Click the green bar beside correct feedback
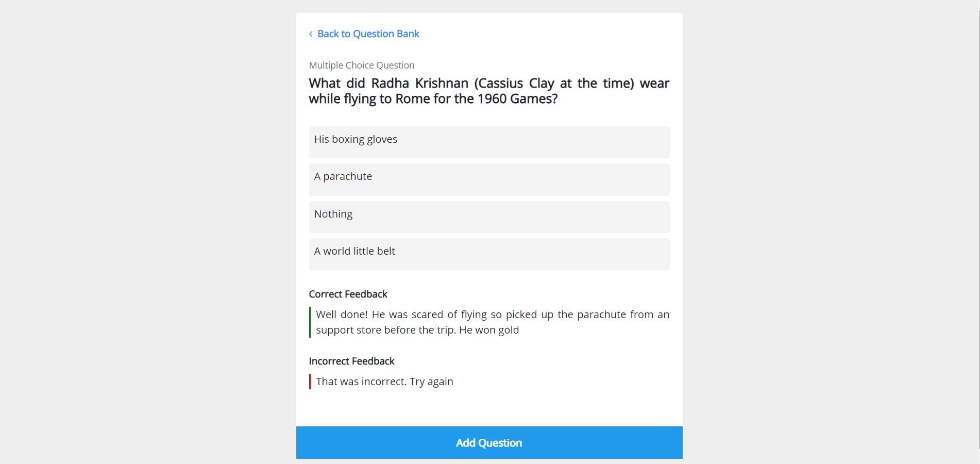The image size is (980, 464). pos(310,322)
